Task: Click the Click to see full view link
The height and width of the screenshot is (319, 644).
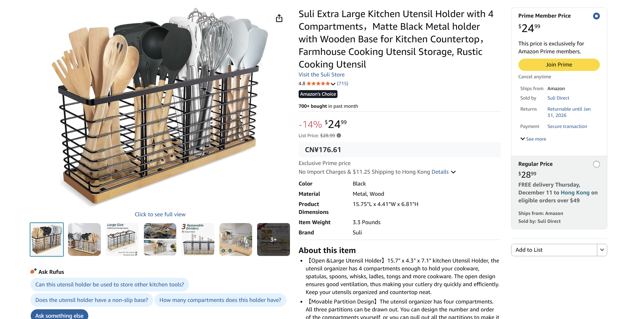Action: pos(160,214)
